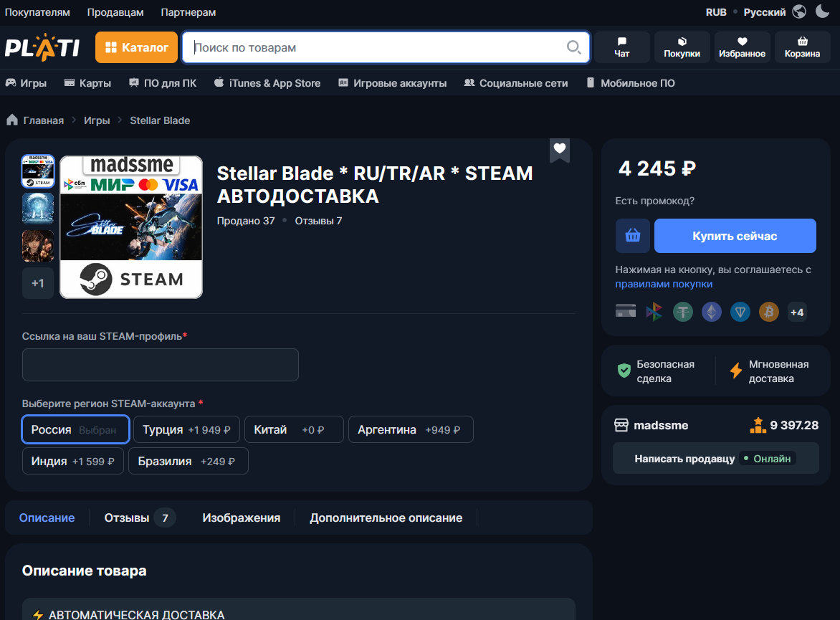Switch to Описание tab
The height and width of the screenshot is (620, 840).
pos(47,518)
